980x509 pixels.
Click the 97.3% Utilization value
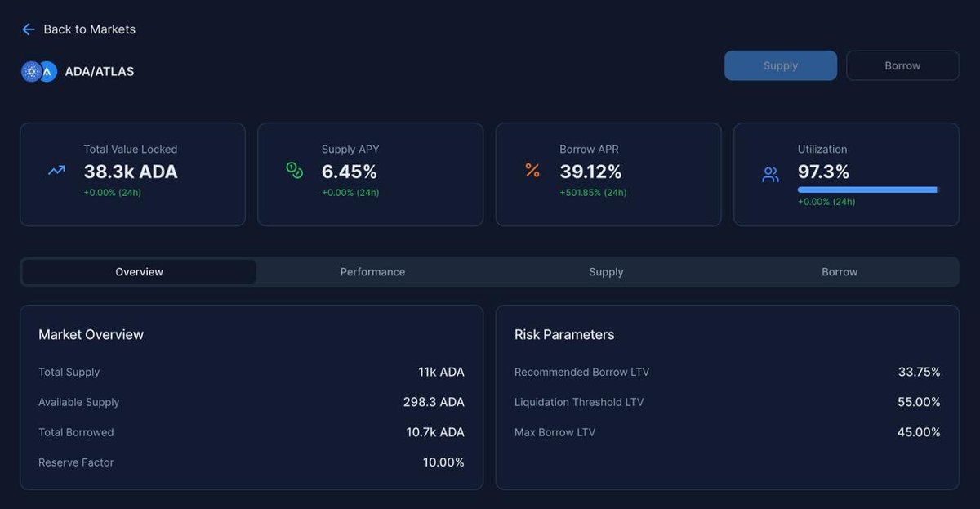point(823,172)
